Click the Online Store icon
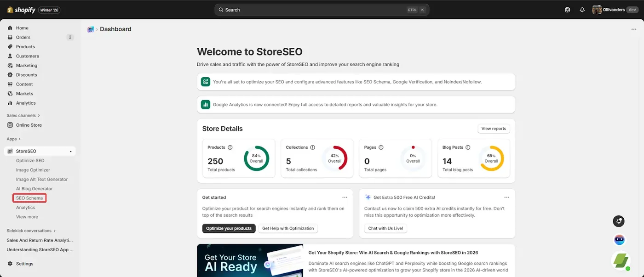 point(10,125)
